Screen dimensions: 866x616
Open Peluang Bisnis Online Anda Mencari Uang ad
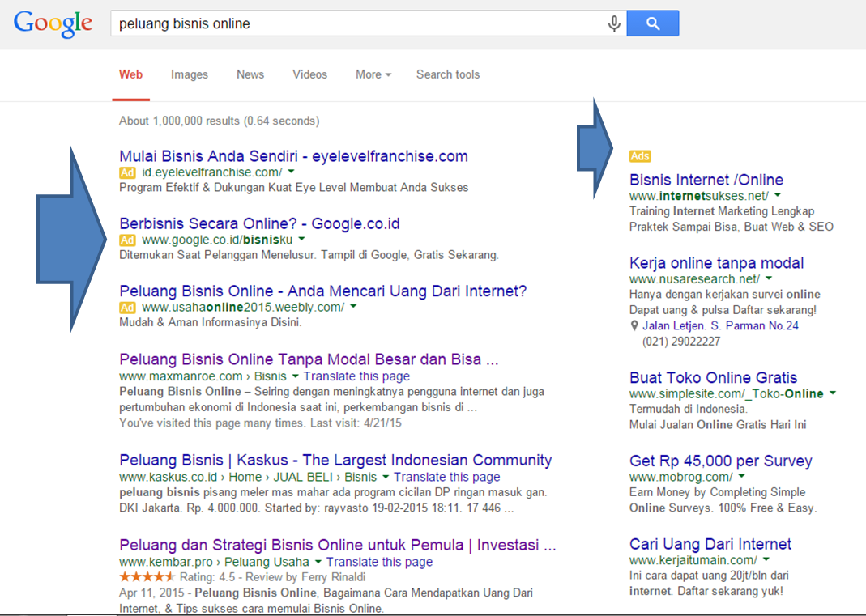click(x=323, y=291)
